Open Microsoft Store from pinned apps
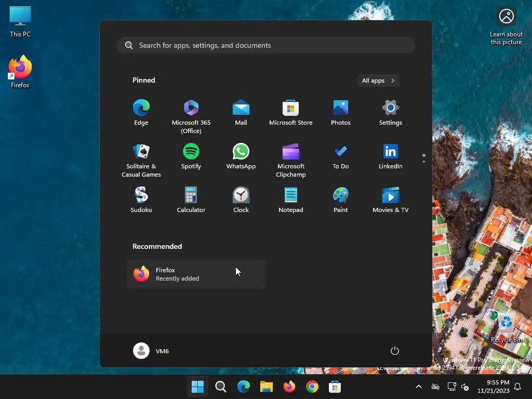This screenshot has height=399, width=532. (291, 113)
